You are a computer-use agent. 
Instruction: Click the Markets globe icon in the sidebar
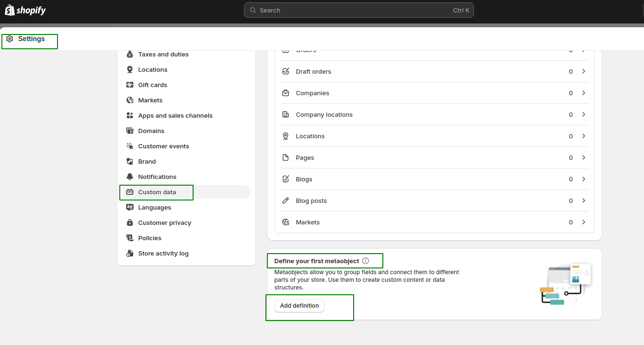pos(129,100)
